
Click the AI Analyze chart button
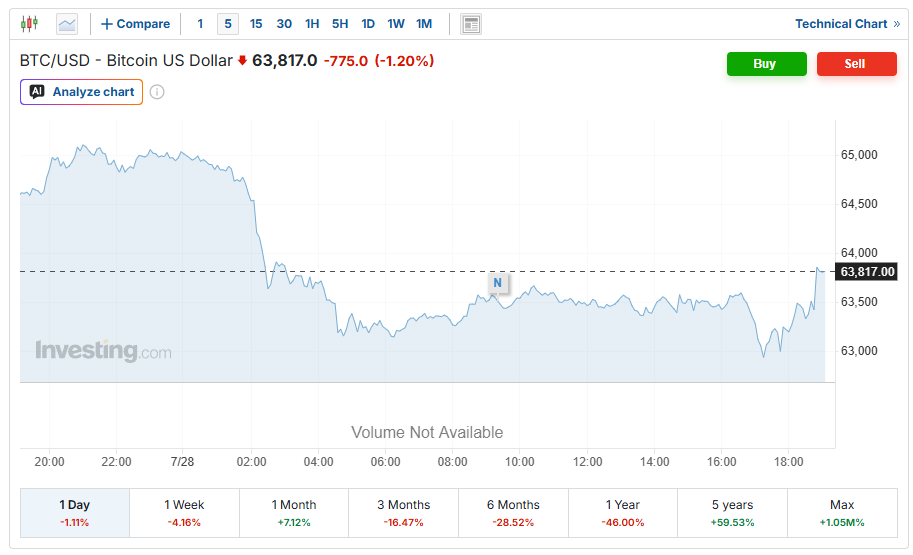82,92
